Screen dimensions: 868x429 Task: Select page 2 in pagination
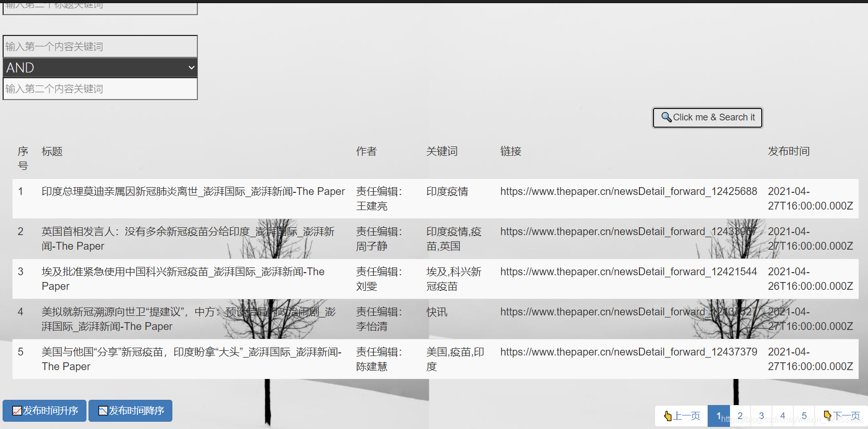740,416
